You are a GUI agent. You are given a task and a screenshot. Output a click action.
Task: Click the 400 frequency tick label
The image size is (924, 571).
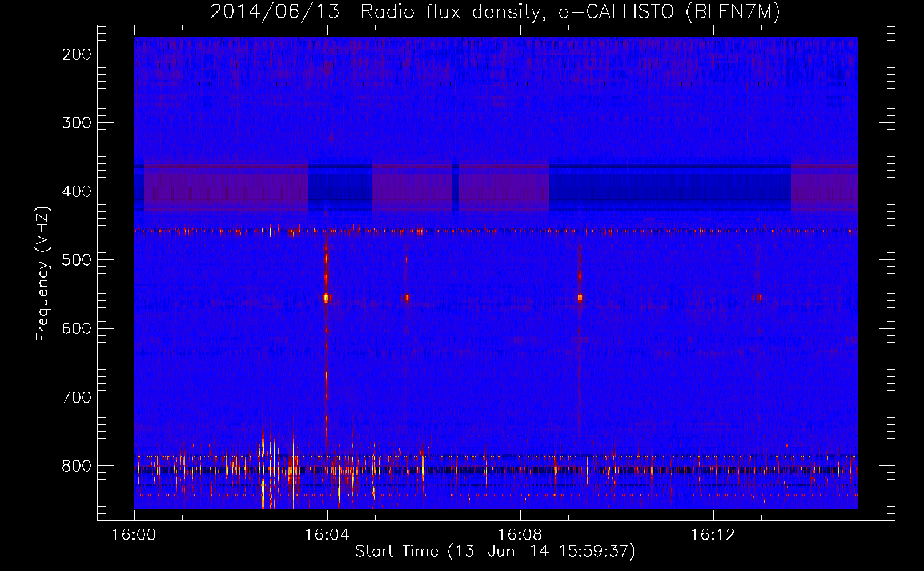tap(76, 191)
